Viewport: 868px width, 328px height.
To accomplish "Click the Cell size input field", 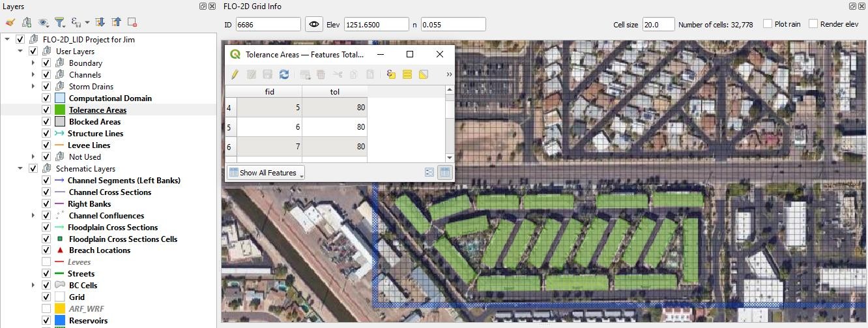I will pos(658,24).
